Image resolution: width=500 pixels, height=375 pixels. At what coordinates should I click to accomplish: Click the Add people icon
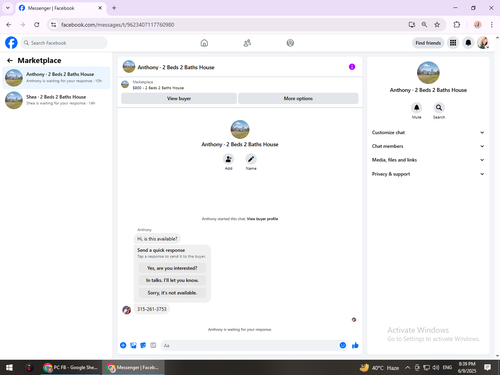[228, 159]
